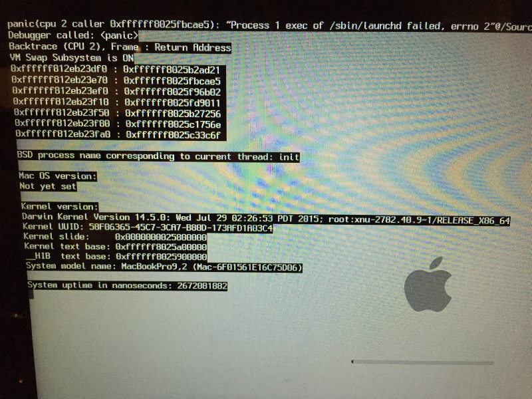532x399 pixels.
Task: Click frame address 0xffffff812eb23f80
Action: point(63,123)
